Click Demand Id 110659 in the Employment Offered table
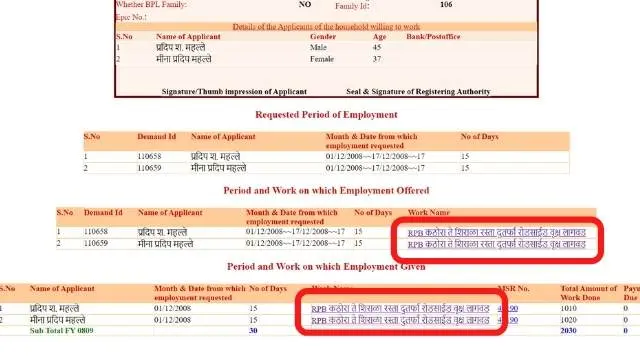 (x=96, y=243)
